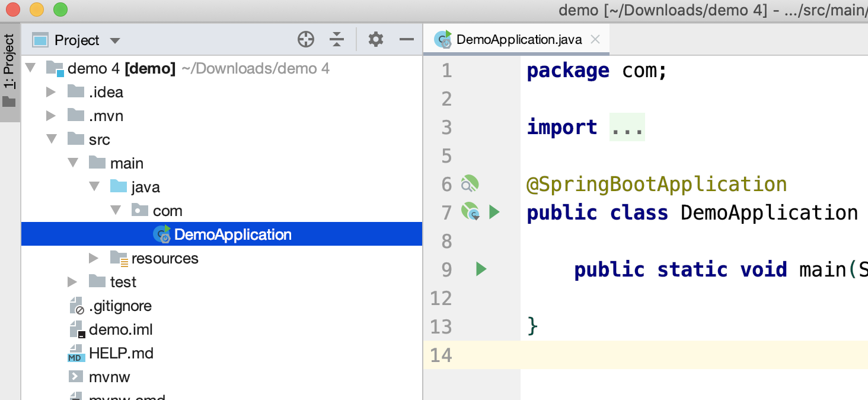
Task: Click the green run arrow on line 7
Action: pyautogui.click(x=494, y=212)
